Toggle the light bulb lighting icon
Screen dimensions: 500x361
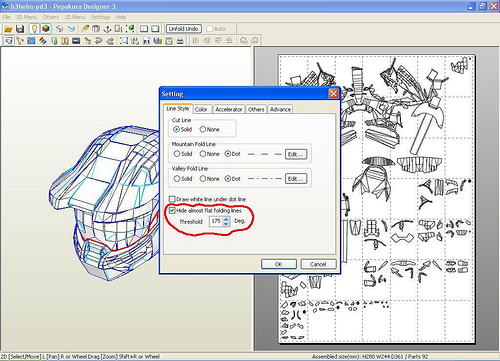tap(34, 29)
